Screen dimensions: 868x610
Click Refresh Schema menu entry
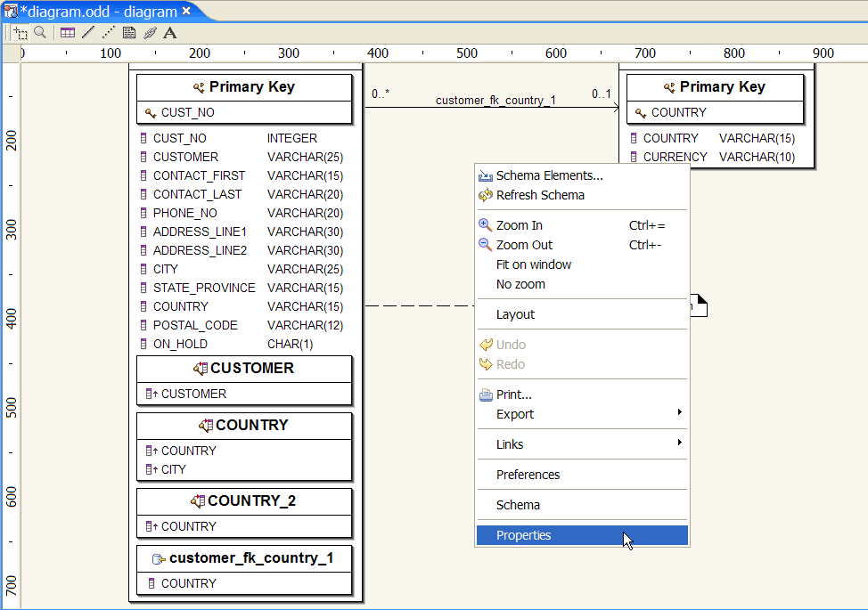pyautogui.click(x=540, y=195)
